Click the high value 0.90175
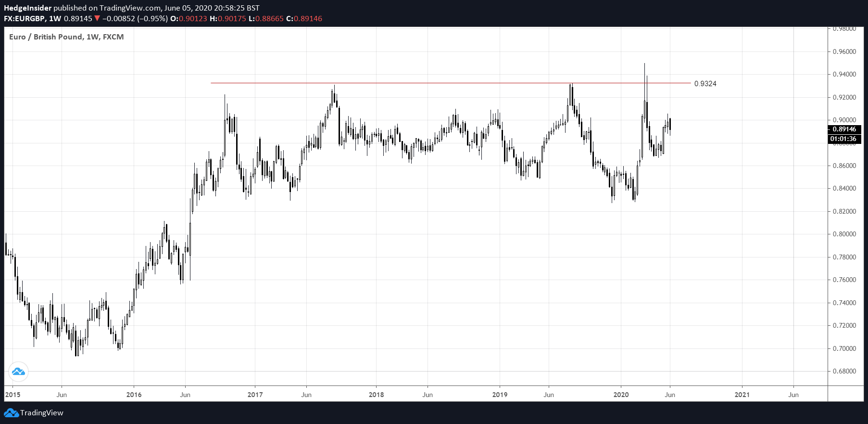868x424 pixels. pyautogui.click(x=232, y=19)
